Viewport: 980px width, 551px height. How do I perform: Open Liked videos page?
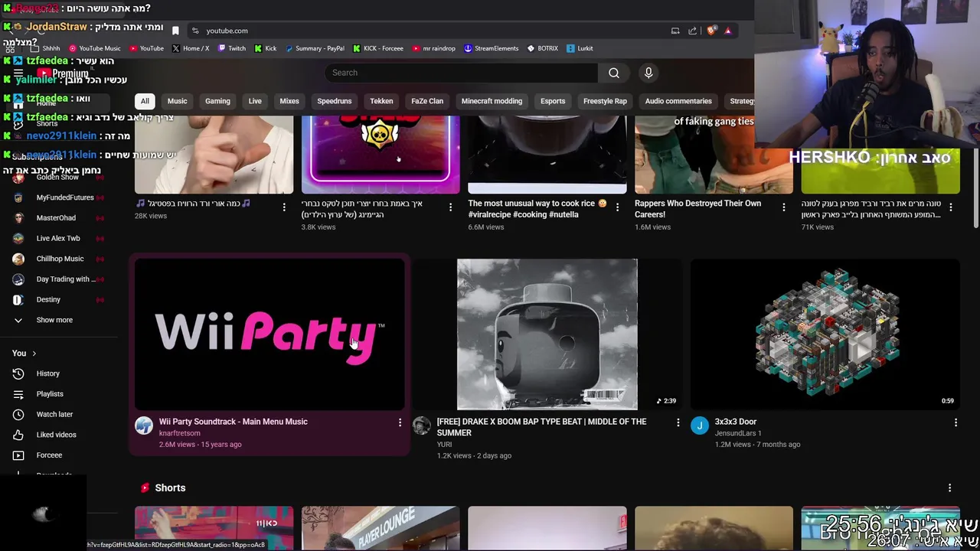click(56, 435)
